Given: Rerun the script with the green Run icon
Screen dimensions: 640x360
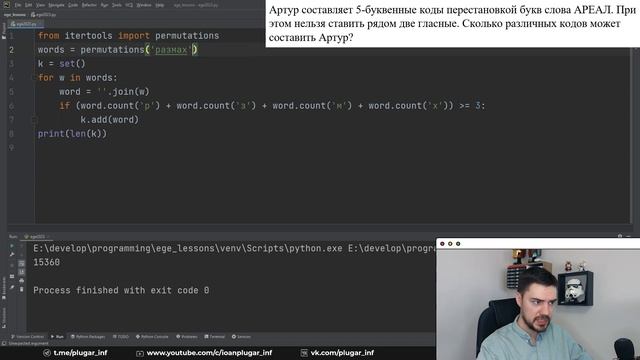Looking at the screenshot, I should (11, 246).
